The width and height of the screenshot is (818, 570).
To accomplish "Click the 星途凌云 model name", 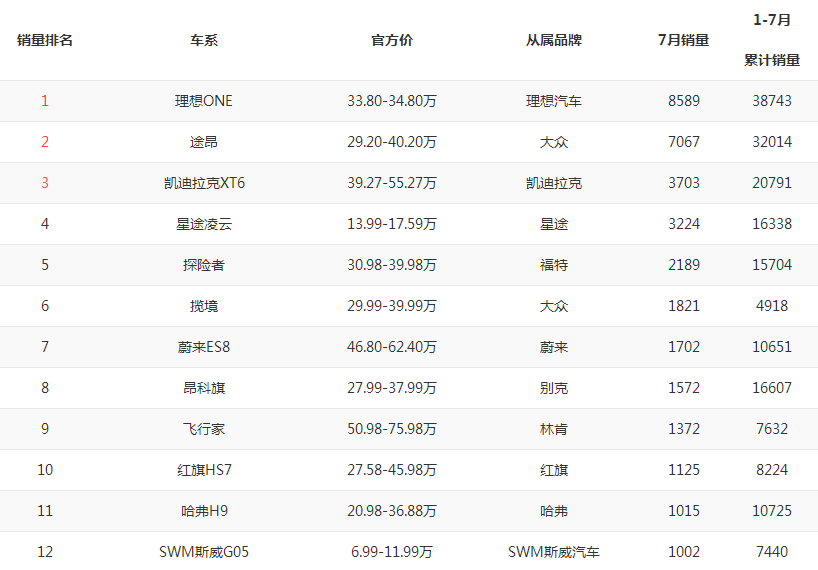I will pos(204,224).
